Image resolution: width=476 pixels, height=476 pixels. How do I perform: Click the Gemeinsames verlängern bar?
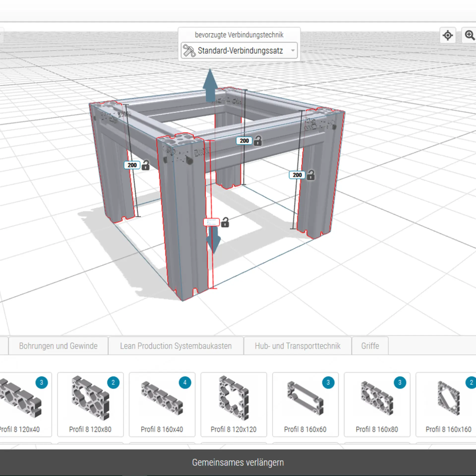(x=238, y=462)
